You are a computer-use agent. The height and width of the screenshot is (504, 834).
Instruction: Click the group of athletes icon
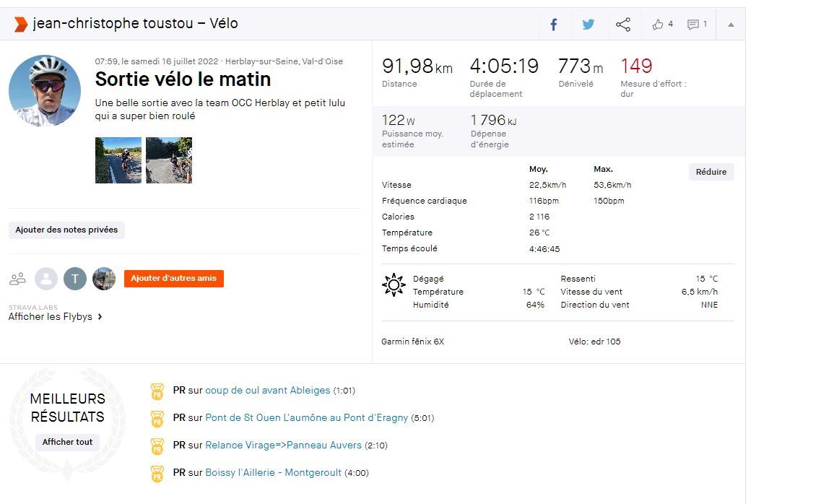coord(18,279)
